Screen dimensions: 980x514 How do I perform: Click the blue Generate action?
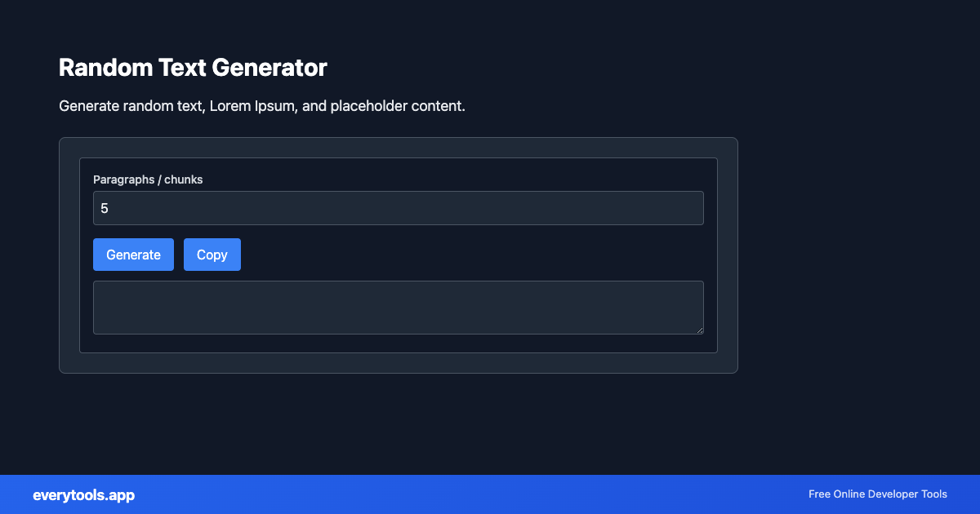coord(133,255)
